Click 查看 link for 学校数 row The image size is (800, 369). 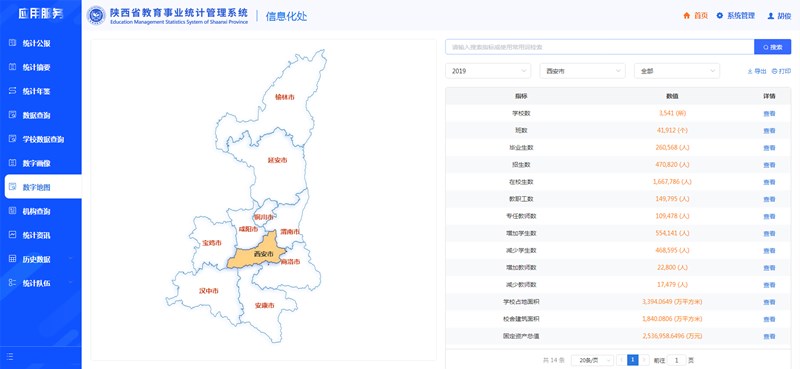[x=769, y=113]
